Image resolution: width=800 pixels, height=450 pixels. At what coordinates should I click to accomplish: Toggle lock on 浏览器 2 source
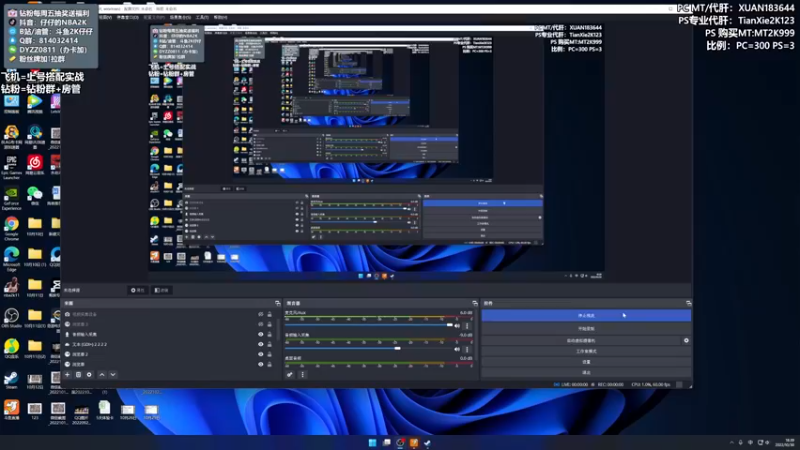[x=269, y=354]
